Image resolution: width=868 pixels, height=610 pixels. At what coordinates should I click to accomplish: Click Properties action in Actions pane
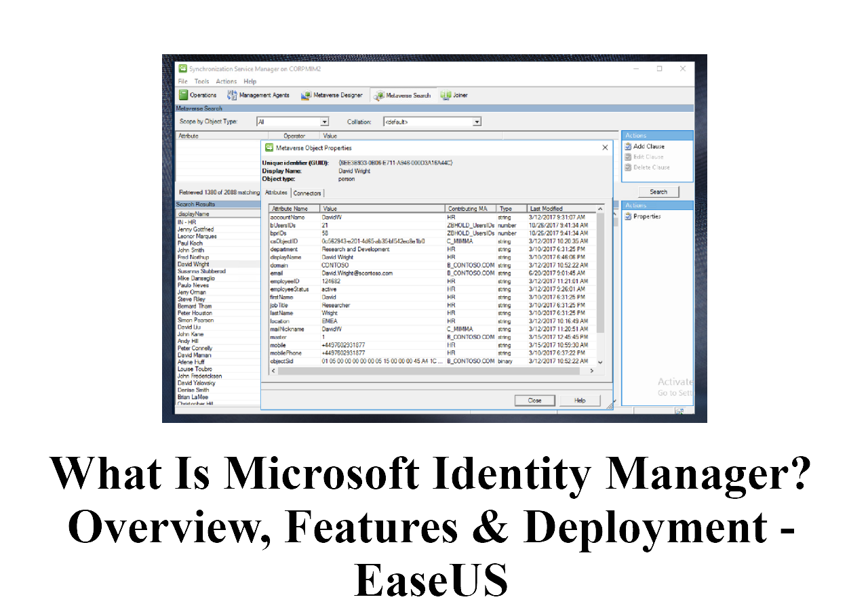628,217
